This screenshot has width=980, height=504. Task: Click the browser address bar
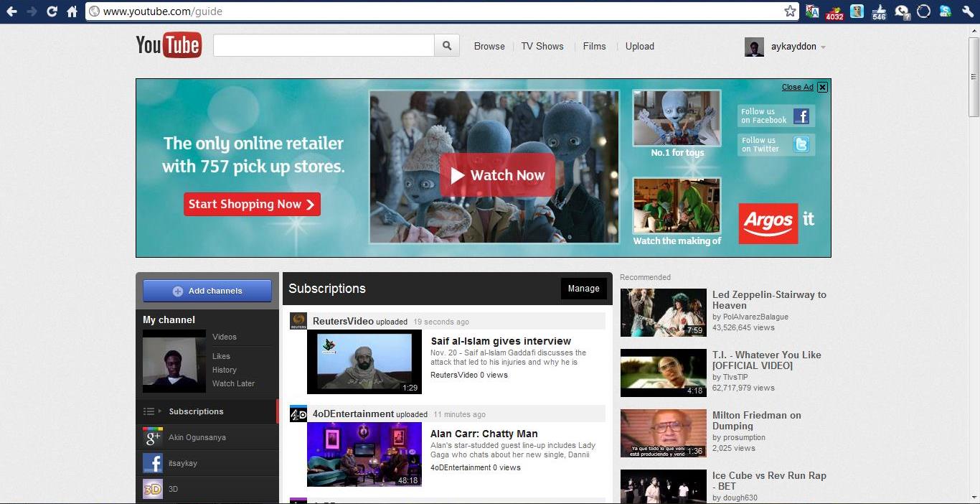pyautogui.click(x=443, y=11)
